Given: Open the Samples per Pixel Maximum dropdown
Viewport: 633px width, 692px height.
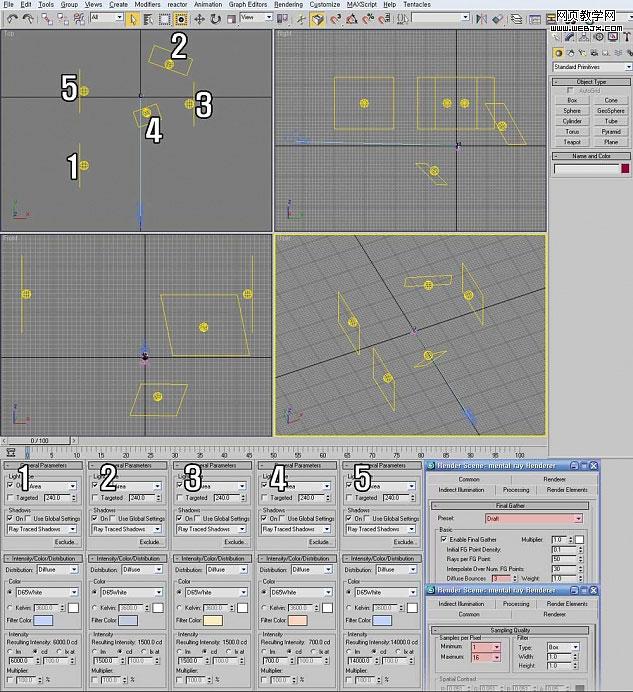Looking at the screenshot, I should click(486, 658).
